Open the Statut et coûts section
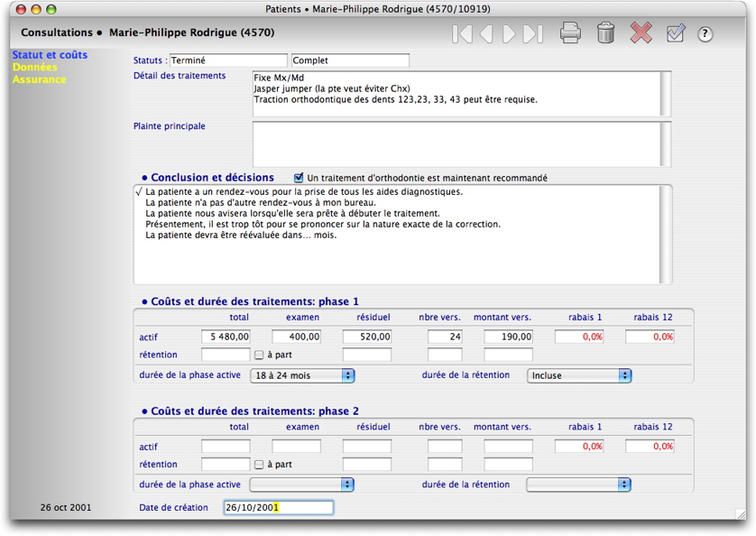Image resolution: width=756 pixels, height=536 pixels. (51, 55)
